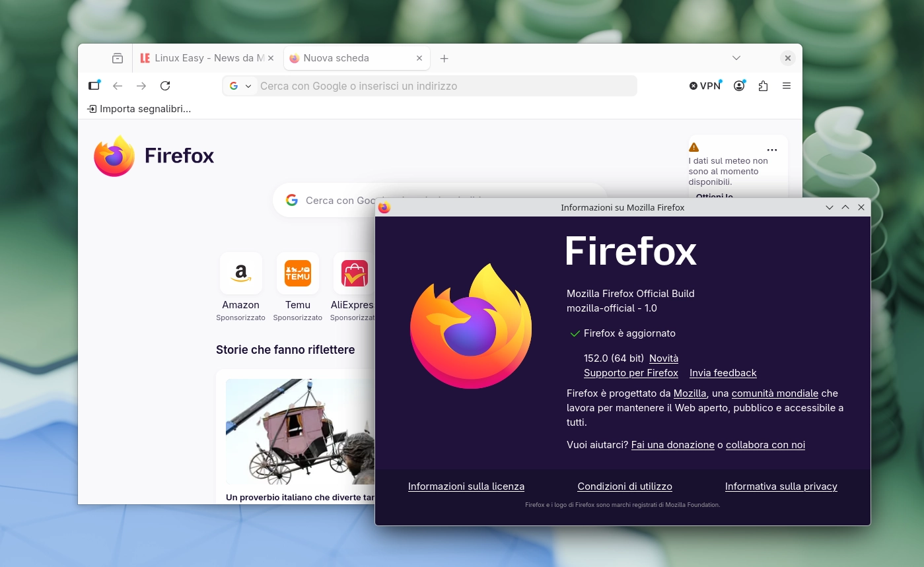This screenshot has width=924, height=567.
Task: Close the main Firefox browser window
Action: coord(787,58)
